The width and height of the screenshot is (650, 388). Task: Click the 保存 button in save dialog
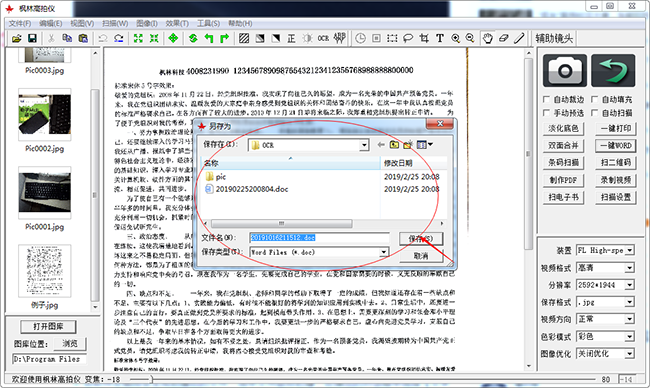(x=421, y=238)
